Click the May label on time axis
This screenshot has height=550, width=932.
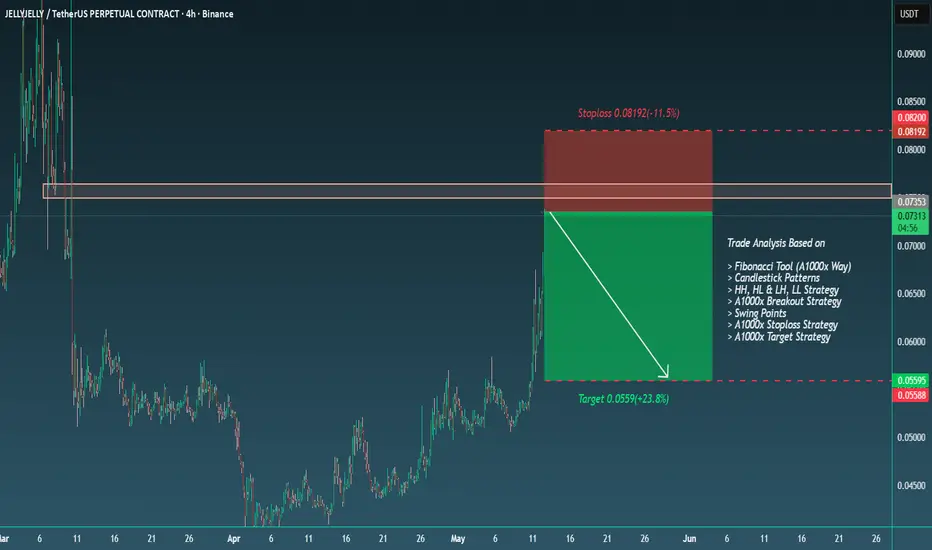[x=458, y=539]
